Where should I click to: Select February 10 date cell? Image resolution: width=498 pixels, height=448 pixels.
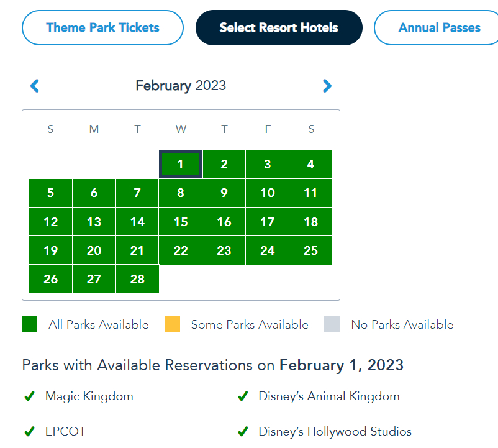point(268,193)
